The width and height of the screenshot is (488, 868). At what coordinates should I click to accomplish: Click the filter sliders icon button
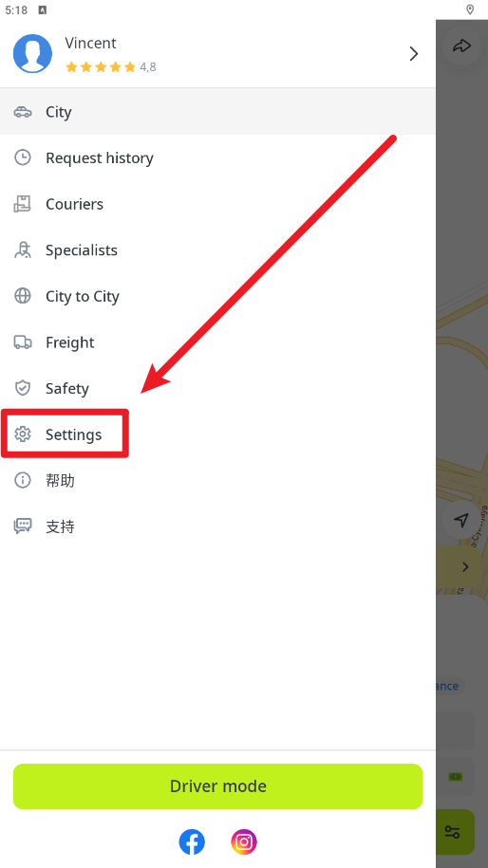point(453,831)
